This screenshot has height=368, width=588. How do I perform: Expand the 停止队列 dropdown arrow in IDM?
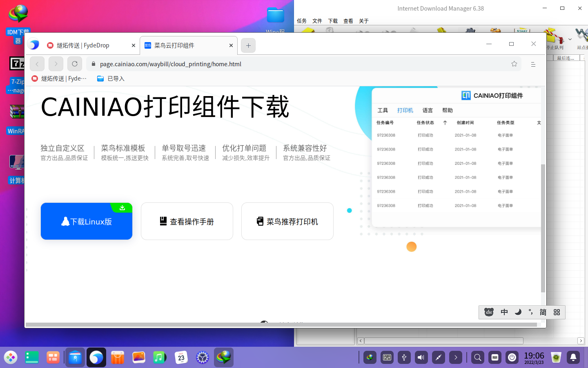tap(570, 40)
